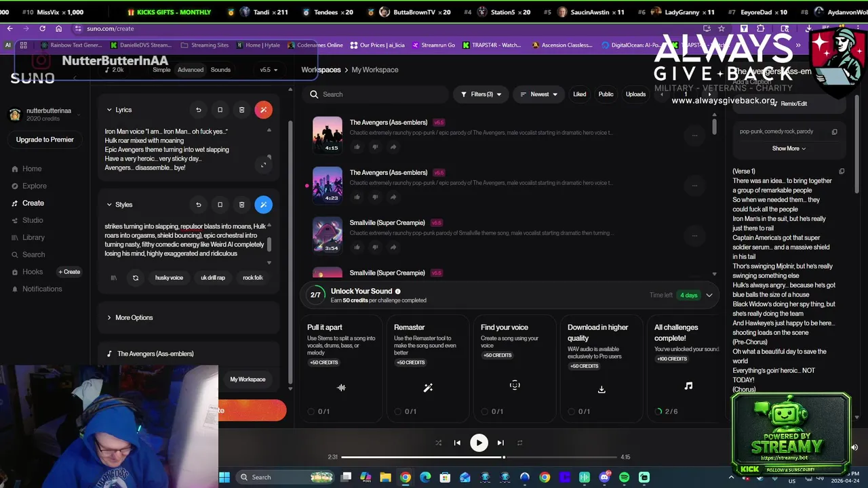
Task: Share the second Avengers song (4:23)
Action: click(x=393, y=197)
